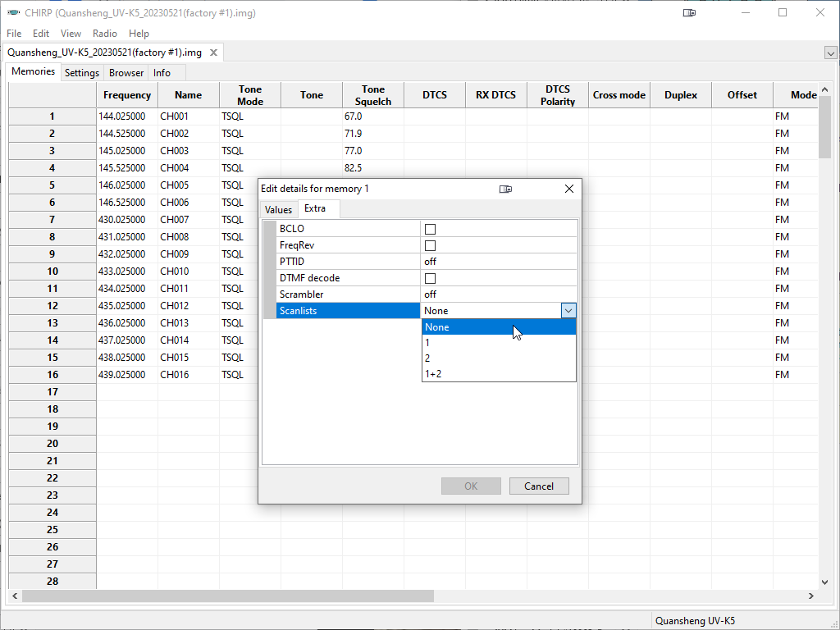Click the Tone Squelch column header
This screenshot has height=630, width=840.
[x=373, y=95]
